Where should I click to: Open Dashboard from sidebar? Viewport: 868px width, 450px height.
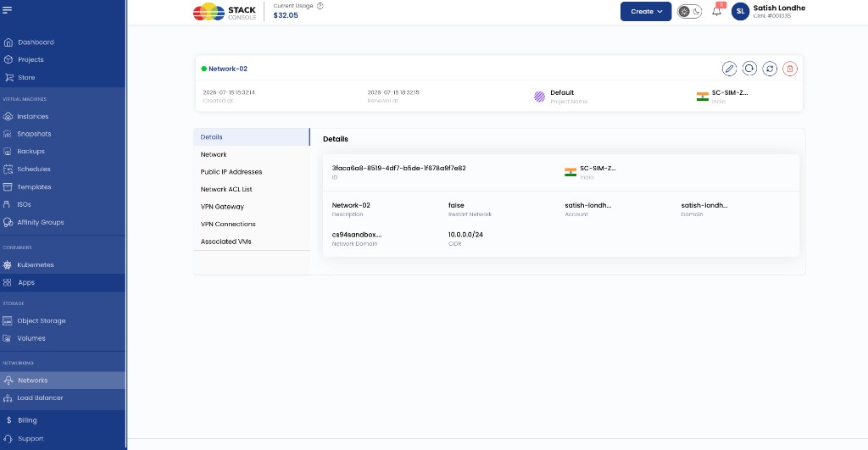pyautogui.click(x=36, y=42)
